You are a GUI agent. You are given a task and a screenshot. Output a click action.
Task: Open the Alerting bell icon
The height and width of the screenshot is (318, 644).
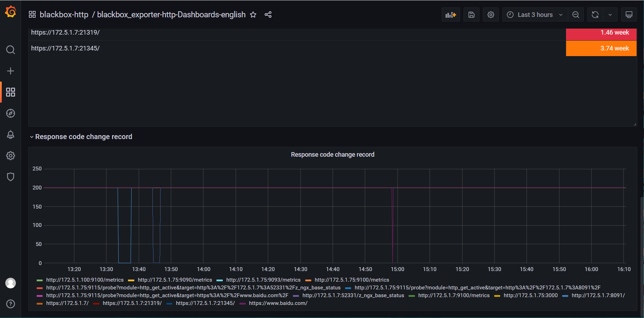click(x=11, y=134)
